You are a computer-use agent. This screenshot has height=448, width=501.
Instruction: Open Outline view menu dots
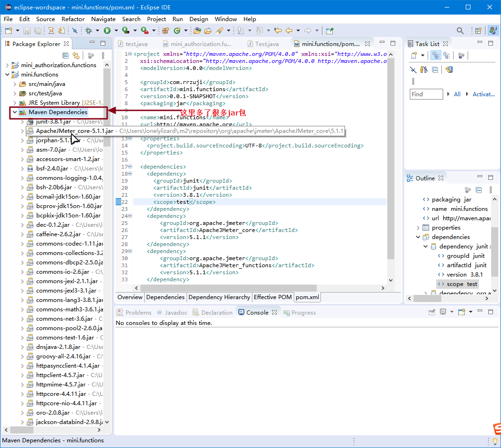coord(491,190)
